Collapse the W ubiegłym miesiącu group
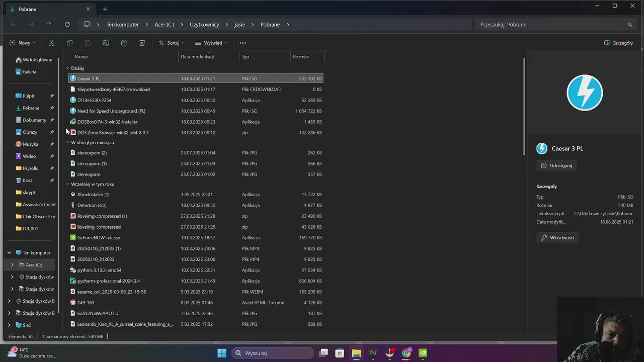644x362 pixels. [67, 142]
